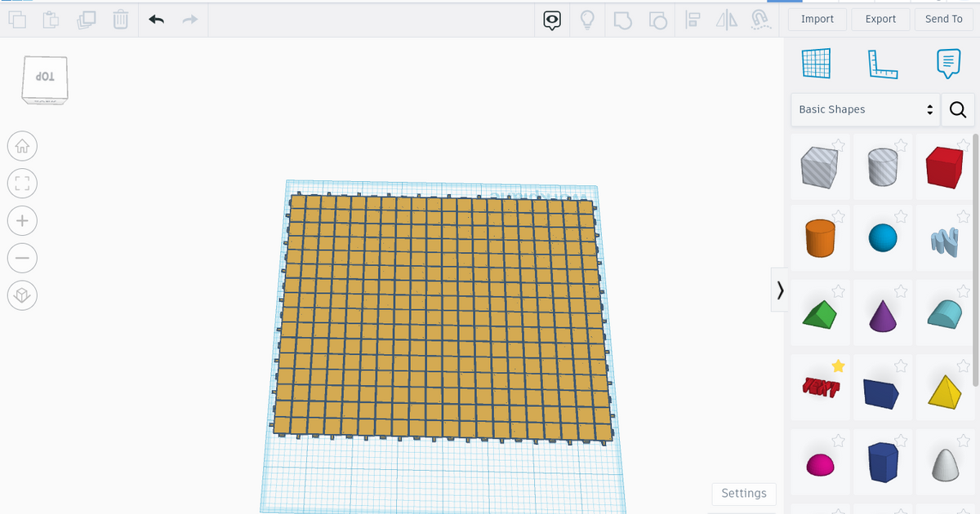
Task: Collapse the shapes panel with the chevron
Action: 779,290
